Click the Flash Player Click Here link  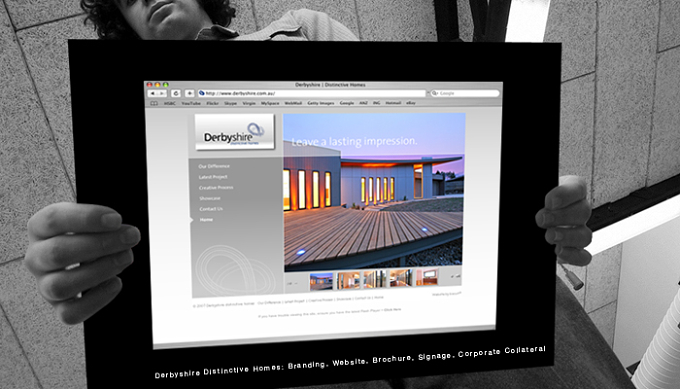tap(392, 310)
